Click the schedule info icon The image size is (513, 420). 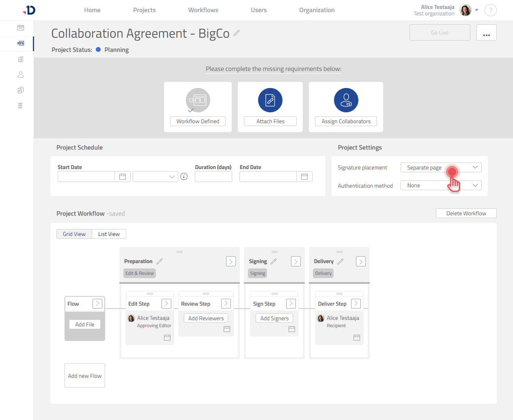184,176
